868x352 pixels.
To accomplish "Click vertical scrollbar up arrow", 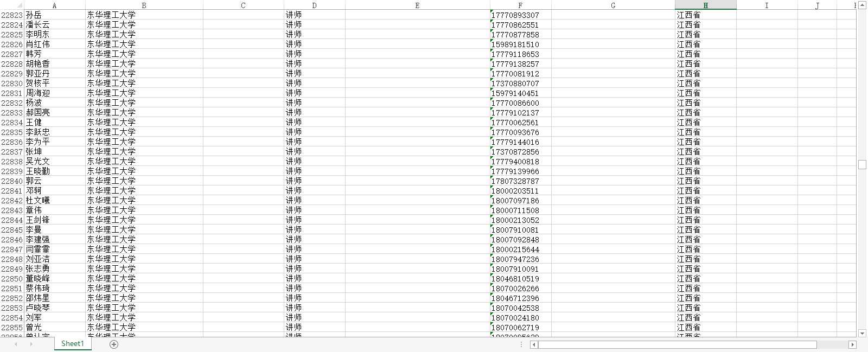I will pos(862,5).
